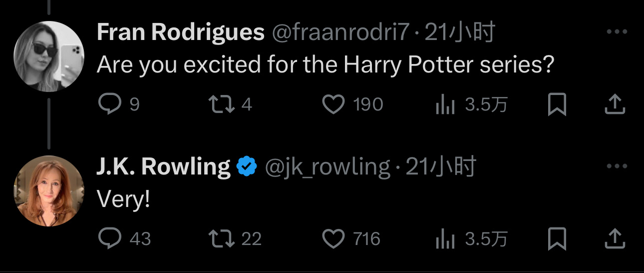644x273 pixels.
Task: View analytics on Fran Rodrigues' tweet
Action: pyautogui.click(x=445, y=104)
